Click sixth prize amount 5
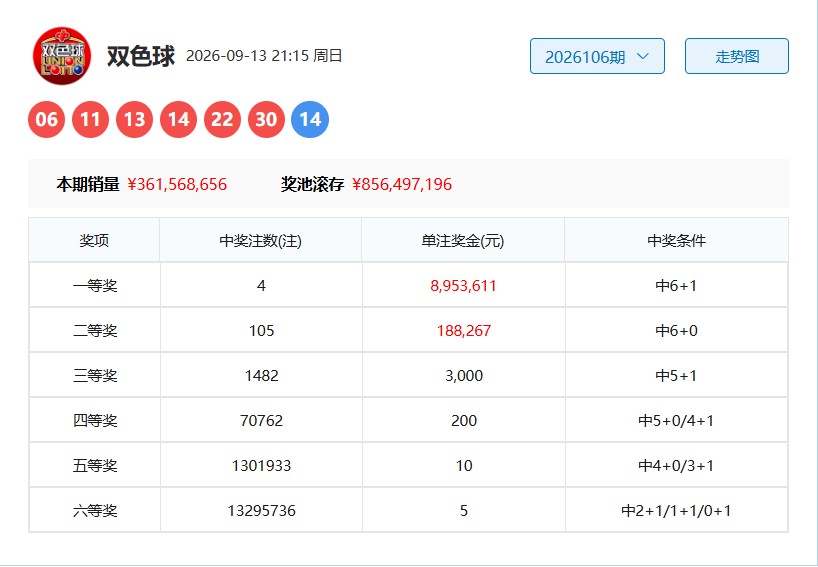Screen dimensions: 818x567 (x=464, y=510)
